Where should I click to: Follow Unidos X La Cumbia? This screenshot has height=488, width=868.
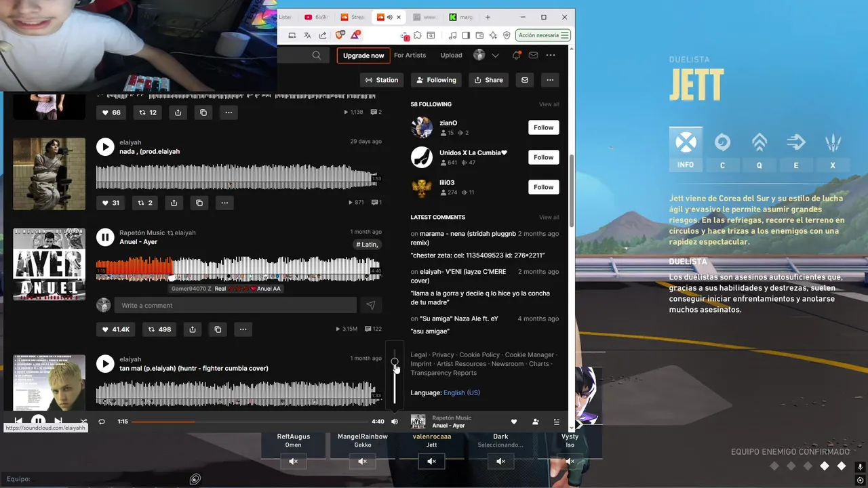(x=543, y=157)
